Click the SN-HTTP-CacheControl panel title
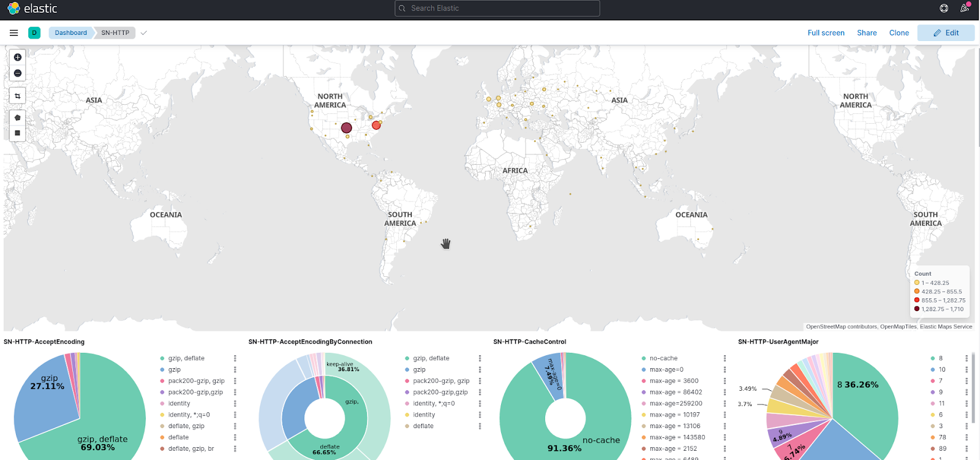Screen dimensions: 980x460 (530, 342)
